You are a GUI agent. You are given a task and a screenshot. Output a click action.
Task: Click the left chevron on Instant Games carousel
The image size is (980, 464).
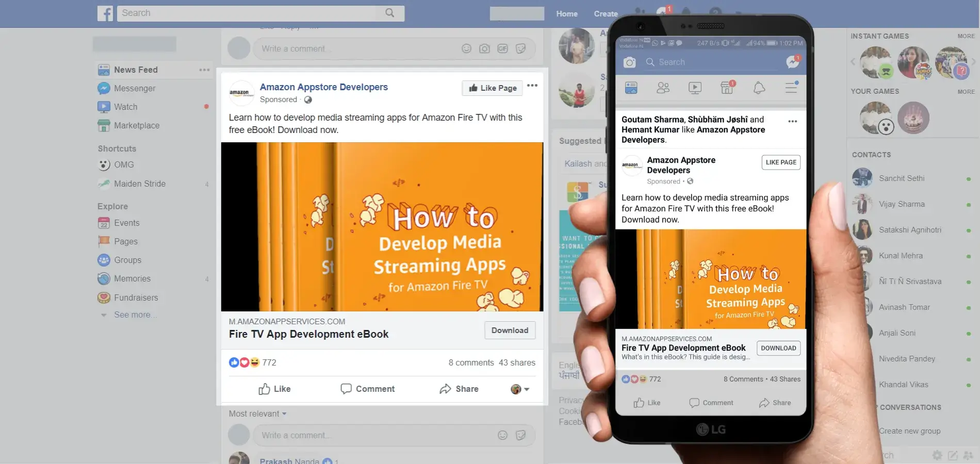pyautogui.click(x=853, y=61)
